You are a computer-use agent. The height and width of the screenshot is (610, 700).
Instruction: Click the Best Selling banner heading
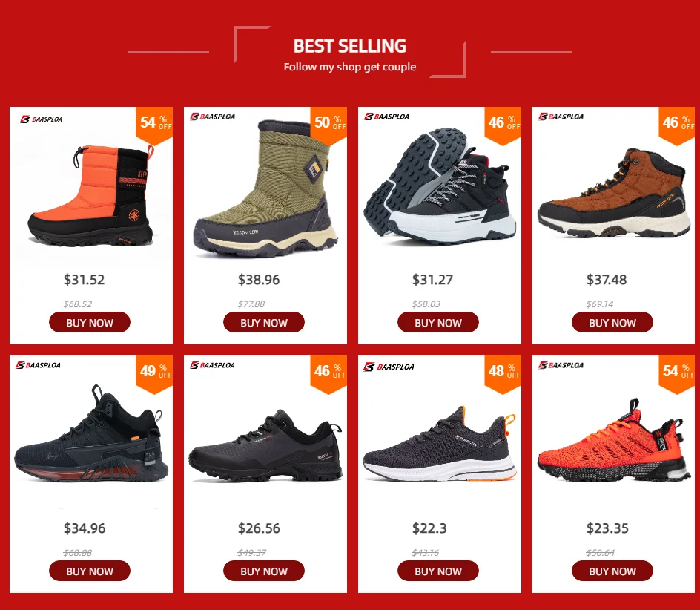[349, 46]
